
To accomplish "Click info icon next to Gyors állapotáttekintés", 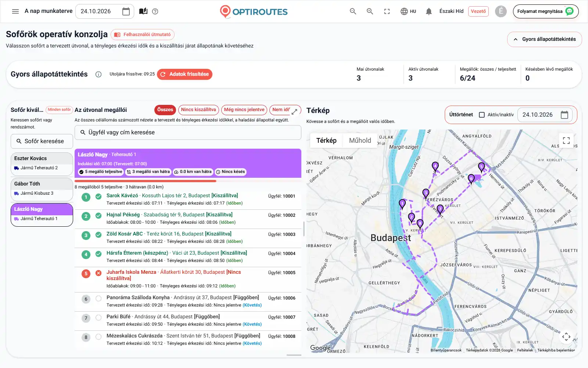I will tap(98, 74).
